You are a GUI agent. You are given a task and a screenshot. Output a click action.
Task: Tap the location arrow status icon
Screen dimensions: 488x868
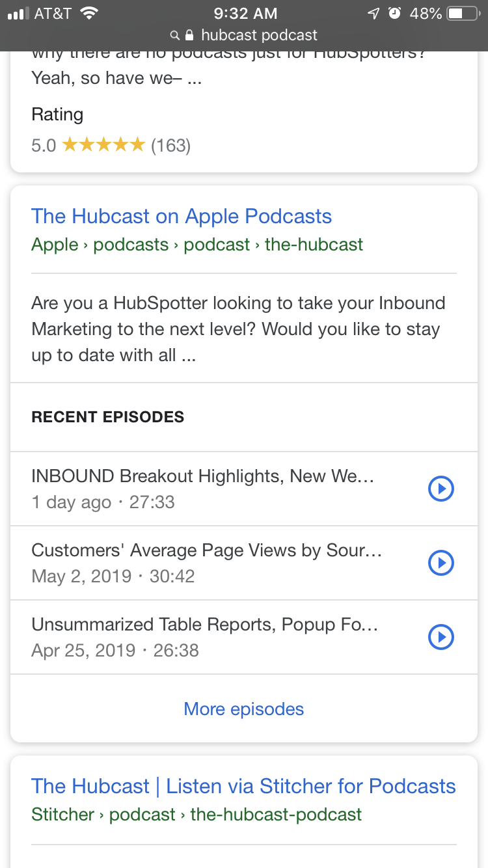(373, 13)
